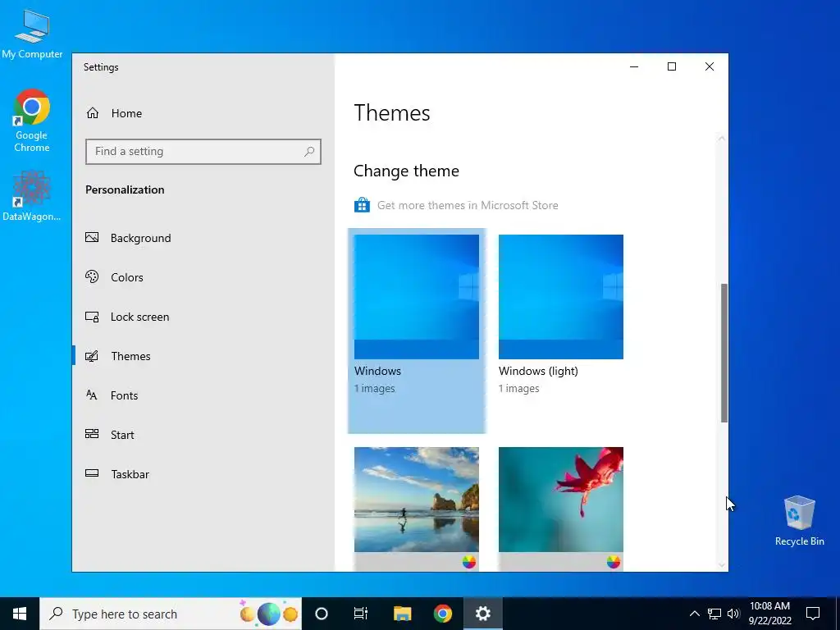This screenshot has width=840, height=630.
Task: Open the Home settings page
Action: click(x=203, y=113)
